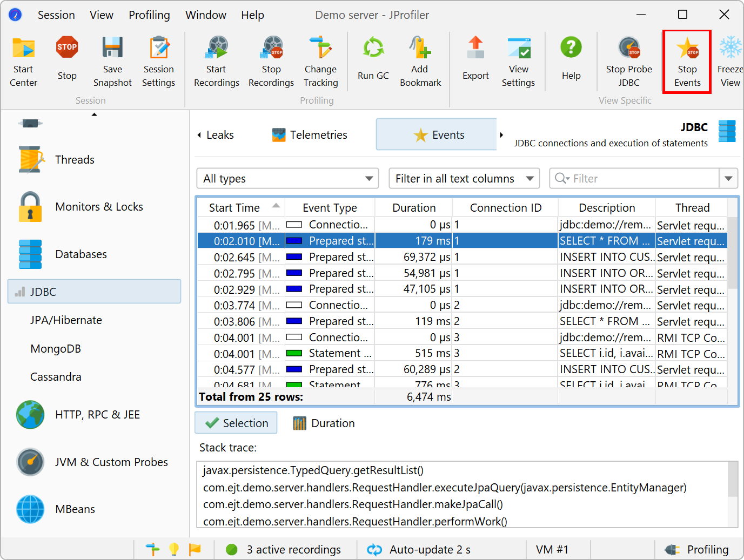Screen dimensions: 744x560
Task: Click events table vertical scrollbar
Action: (x=733, y=253)
